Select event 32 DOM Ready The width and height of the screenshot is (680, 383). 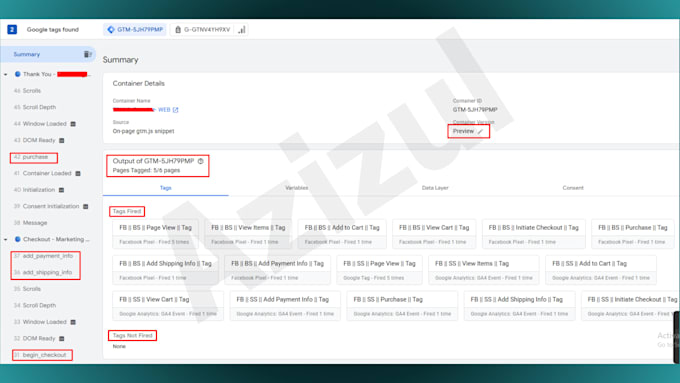[34, 338]
